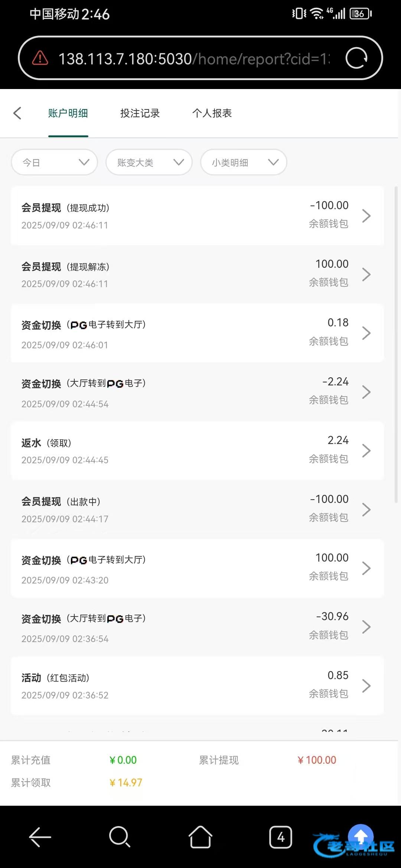Switch to the 个人报表 tab
The width and height of the screenshot is (401, 868).
pyautogui.click(x=212, y=113)
